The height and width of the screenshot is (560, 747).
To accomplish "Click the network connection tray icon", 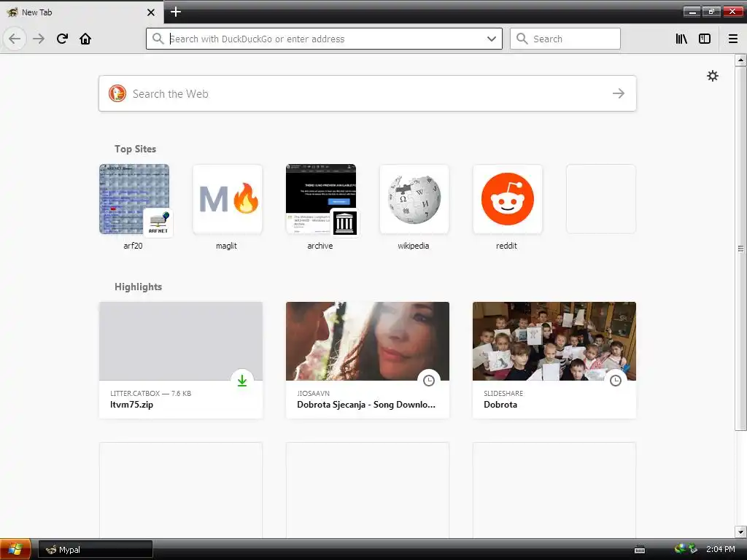I will coord(681,548).
